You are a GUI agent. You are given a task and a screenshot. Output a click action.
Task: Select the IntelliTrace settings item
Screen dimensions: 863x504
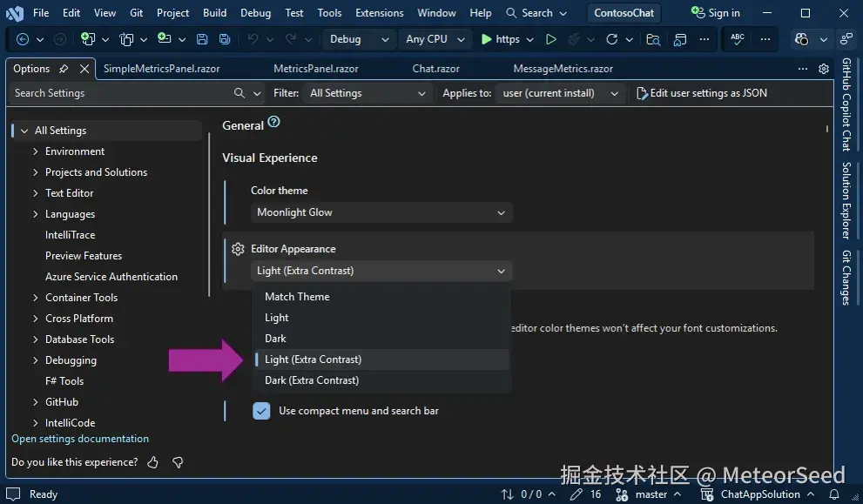pyautogui.click(x=70, y=235)
